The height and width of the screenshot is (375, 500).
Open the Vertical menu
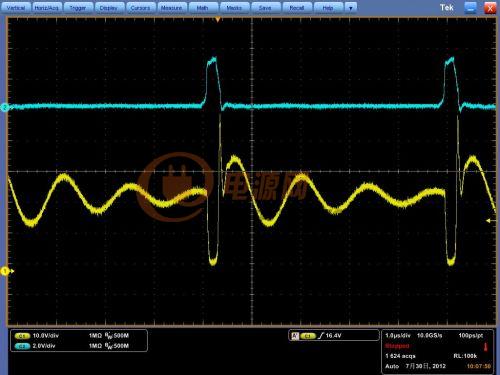16,7
